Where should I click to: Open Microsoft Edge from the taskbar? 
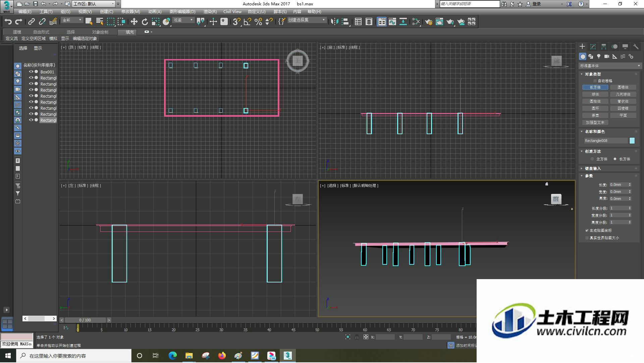coord(173,356)
